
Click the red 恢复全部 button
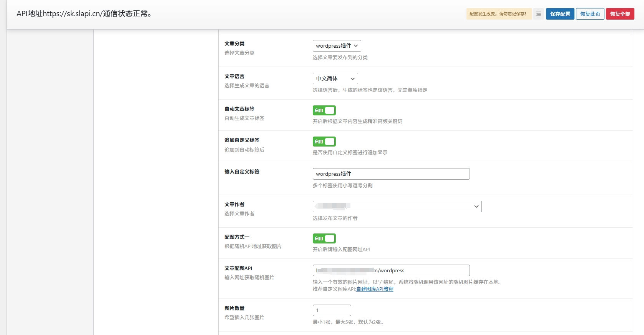620,14
